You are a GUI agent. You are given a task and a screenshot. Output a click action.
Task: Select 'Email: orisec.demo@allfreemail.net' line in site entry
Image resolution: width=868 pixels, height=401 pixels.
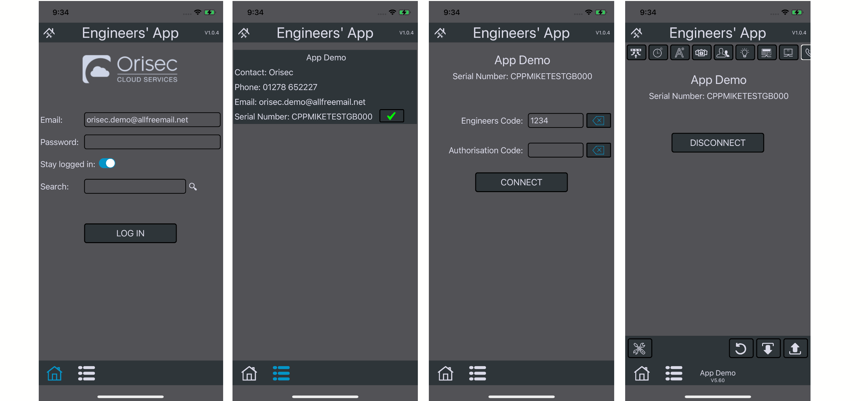click(x=300, y=102)
